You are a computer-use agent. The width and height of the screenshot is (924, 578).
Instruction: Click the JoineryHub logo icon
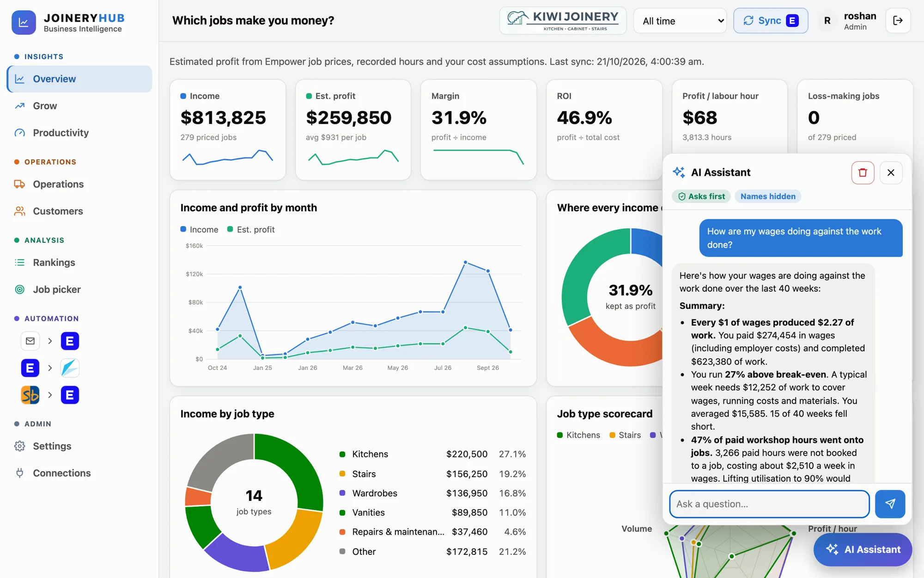(x=24, y=22)
